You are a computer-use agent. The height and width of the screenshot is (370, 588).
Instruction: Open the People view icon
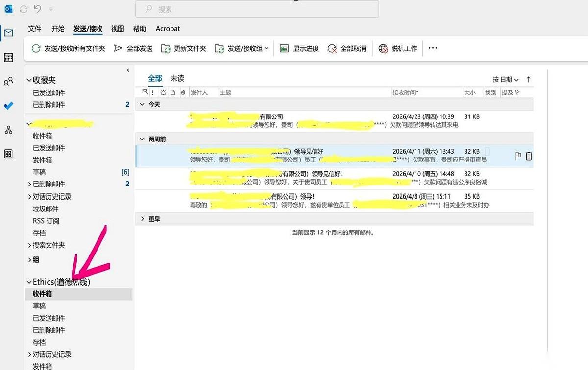(x=8, y=82)
